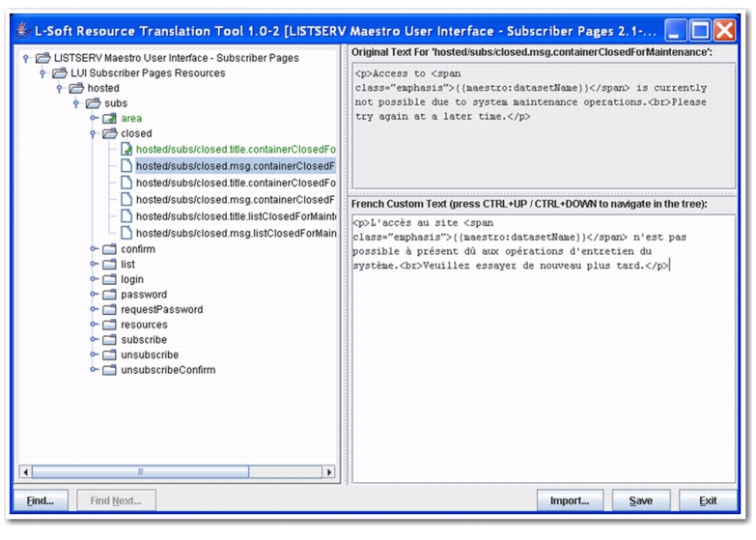Click the tree scrollbar left arrow
This screenshot has height=540, width=756.
tap(25, 471)
